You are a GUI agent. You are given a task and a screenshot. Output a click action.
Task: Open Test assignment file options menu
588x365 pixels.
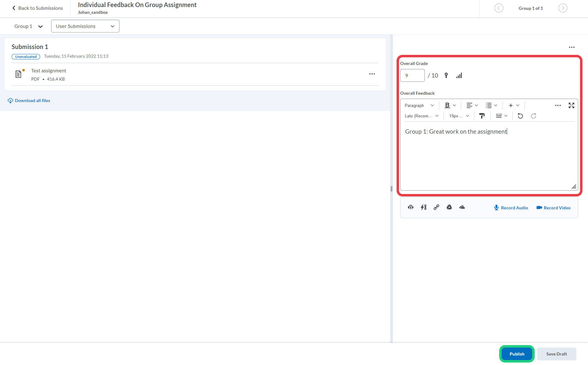pyautogui.click(x=372, y=74)
